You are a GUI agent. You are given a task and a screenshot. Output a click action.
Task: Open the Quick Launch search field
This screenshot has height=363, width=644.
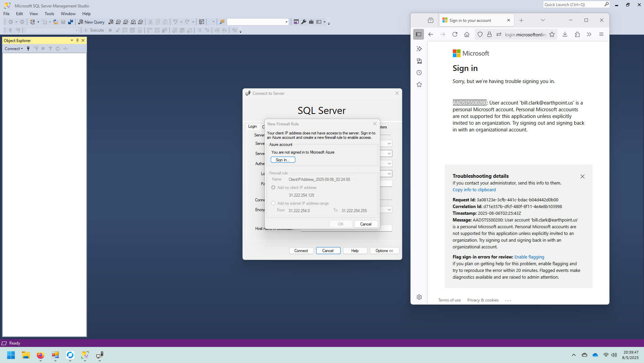click(576, 5)
